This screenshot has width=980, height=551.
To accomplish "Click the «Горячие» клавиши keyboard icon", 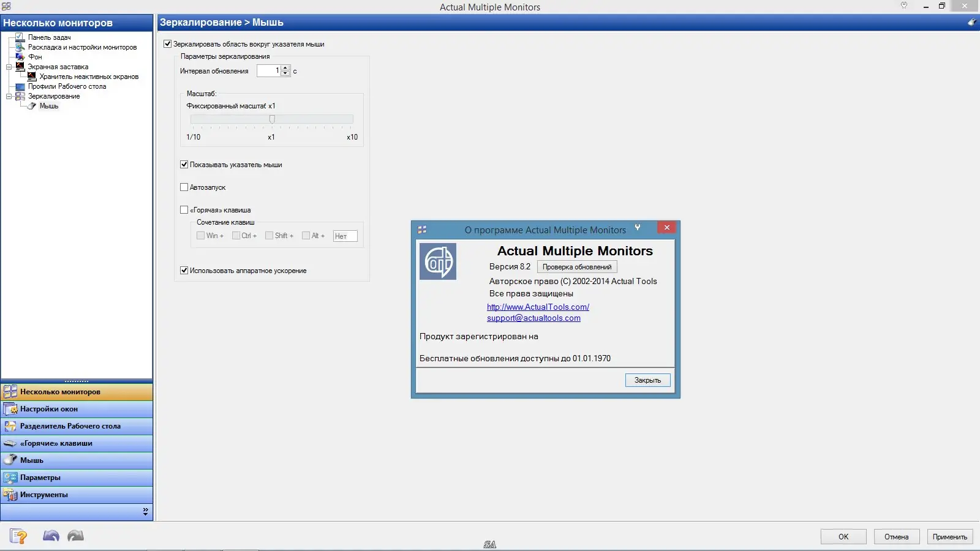I will (10, 443).
